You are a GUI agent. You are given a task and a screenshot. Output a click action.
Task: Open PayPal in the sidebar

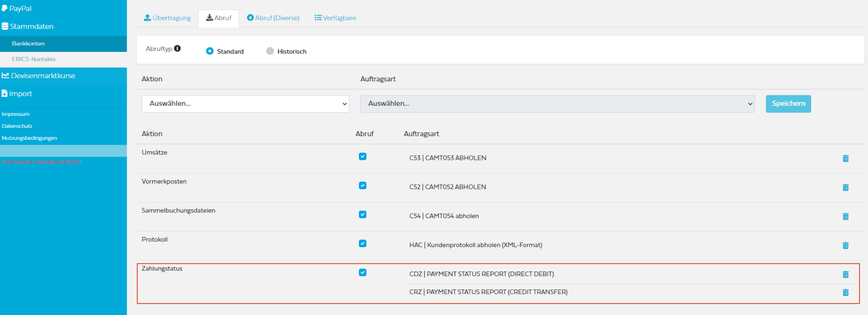pos(20,8)
